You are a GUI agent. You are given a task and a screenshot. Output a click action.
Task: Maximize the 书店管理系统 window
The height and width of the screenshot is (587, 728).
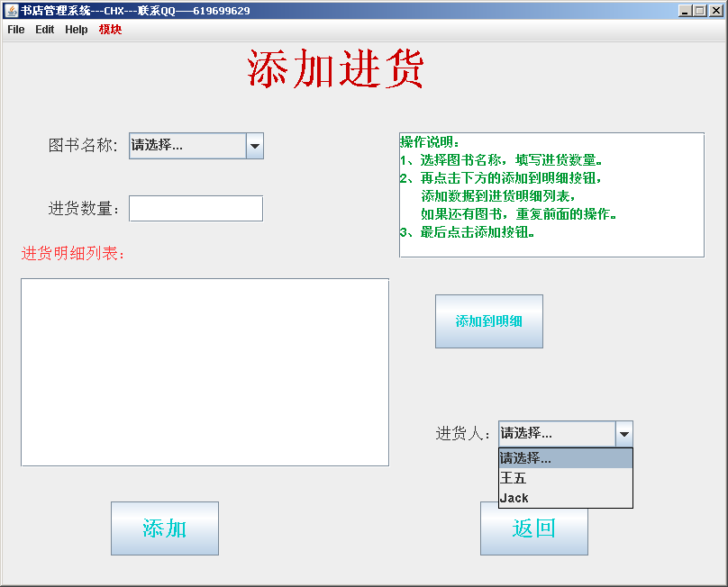[700, 10]
